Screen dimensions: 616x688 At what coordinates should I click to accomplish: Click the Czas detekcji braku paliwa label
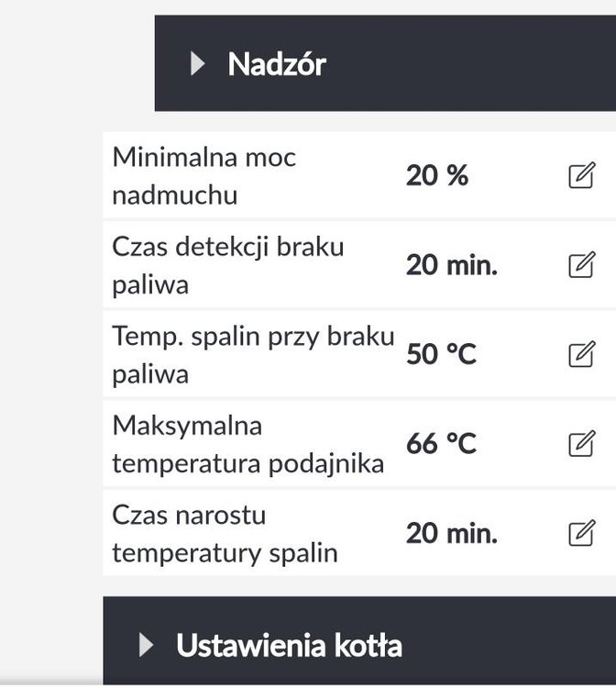(228, 265)
